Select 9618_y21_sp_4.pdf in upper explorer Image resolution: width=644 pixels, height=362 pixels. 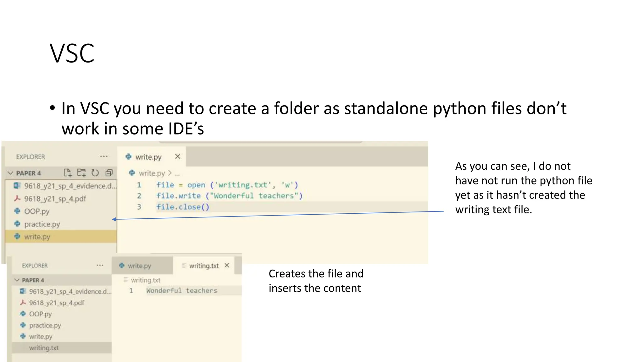coord(55,199)
